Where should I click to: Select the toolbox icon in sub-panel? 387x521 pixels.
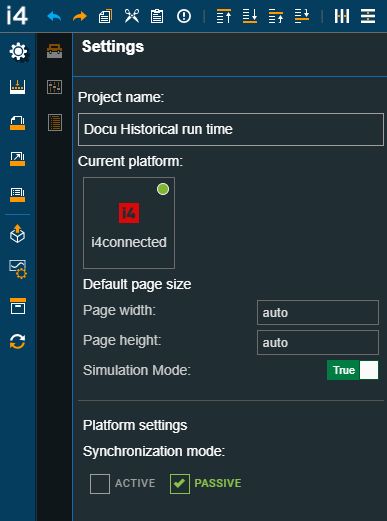(54, 51)
